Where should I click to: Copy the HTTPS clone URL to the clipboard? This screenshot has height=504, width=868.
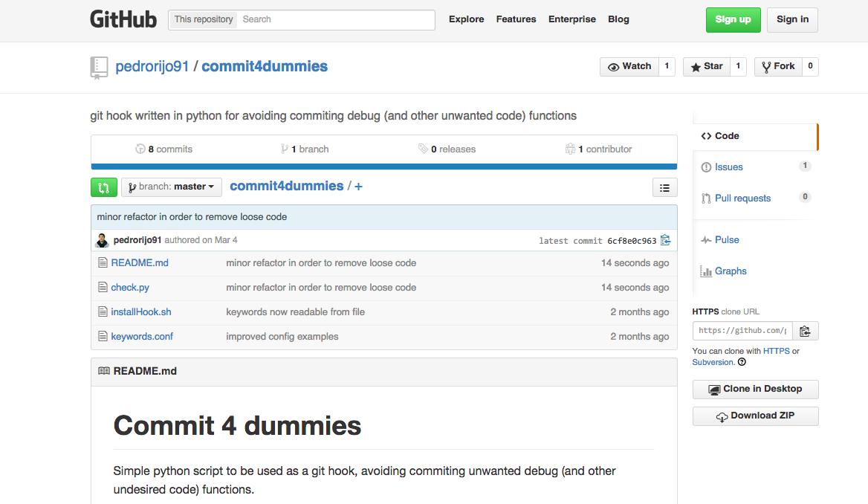tap(805, 331)
